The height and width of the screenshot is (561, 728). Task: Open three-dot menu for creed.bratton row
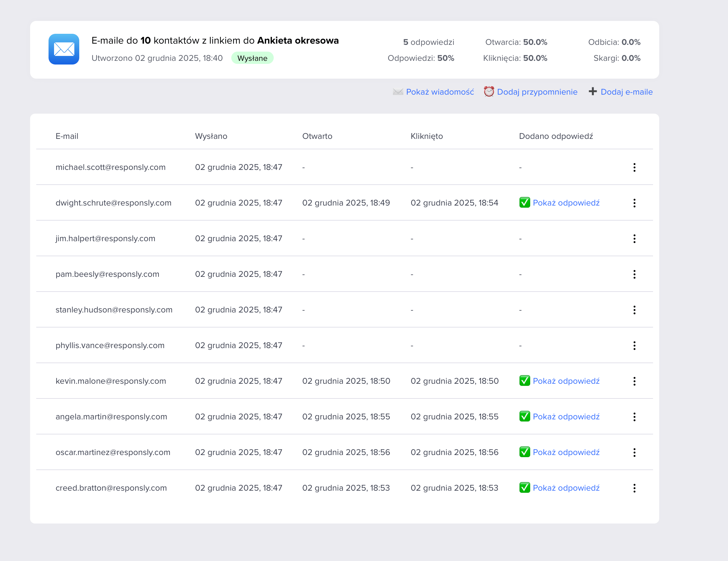click(x=634, y=488)
